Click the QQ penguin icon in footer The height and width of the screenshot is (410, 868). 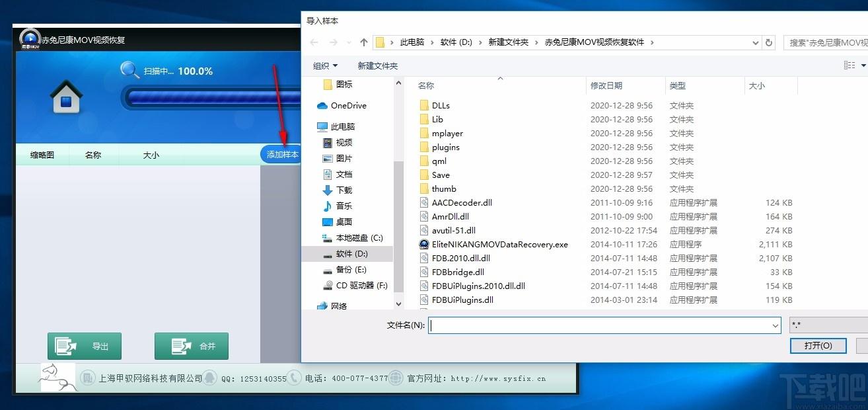coord(209,378)
